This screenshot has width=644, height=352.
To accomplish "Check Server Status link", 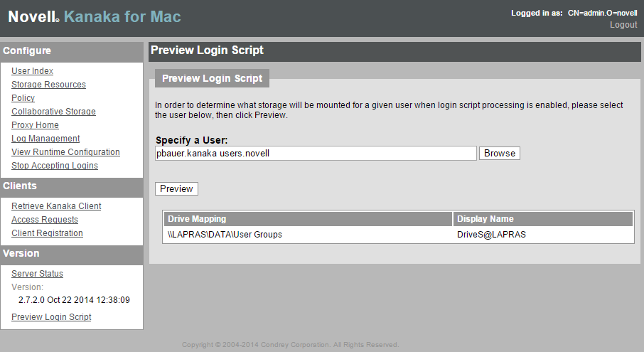I will click(x=37, y=274).
